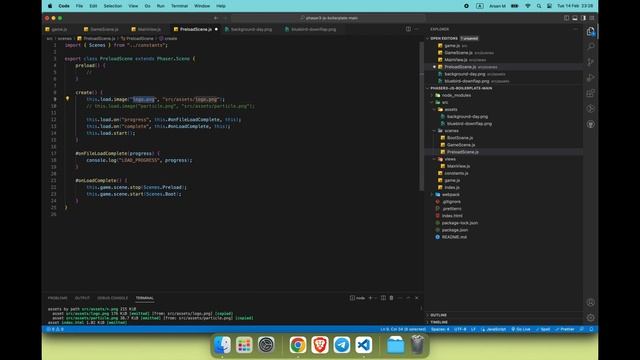Click the command center search field
This screenshot has height=360, width=640.
329,18
